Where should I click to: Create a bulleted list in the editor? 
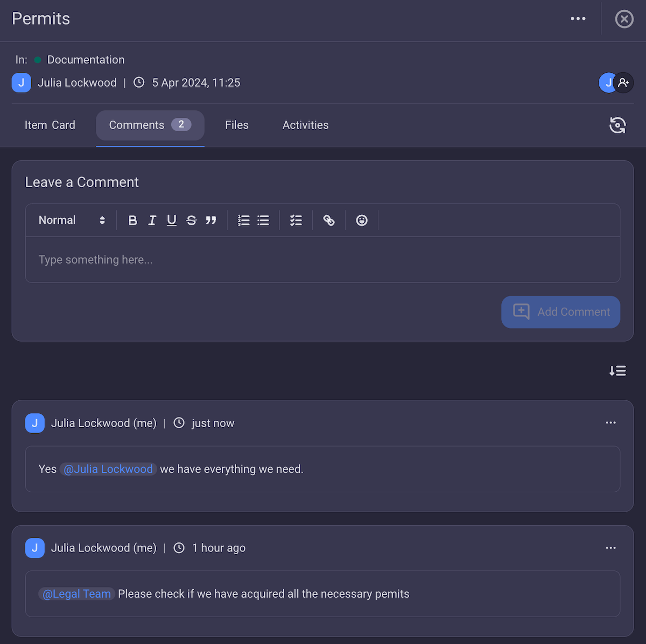coord(263,220)
